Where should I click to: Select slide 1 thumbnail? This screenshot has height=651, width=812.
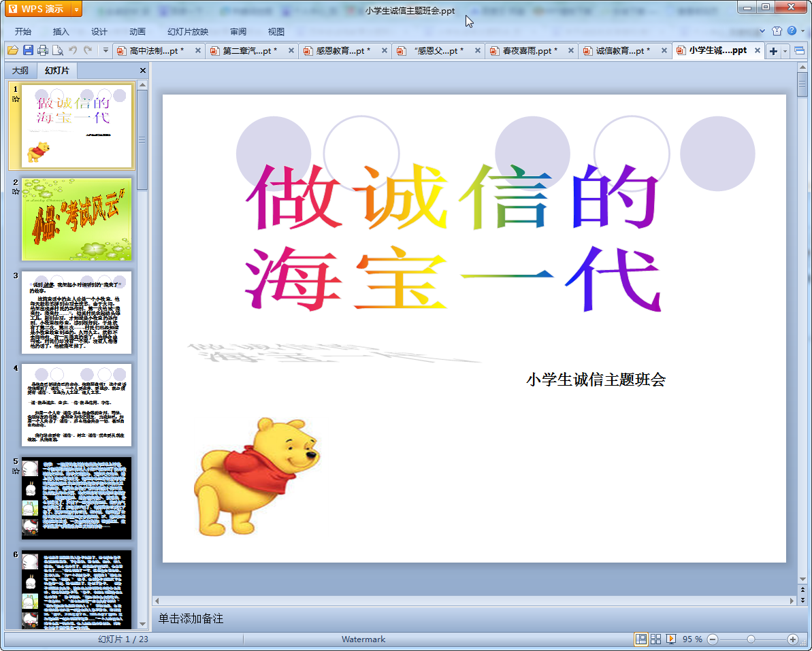click(x=77, y=127)
